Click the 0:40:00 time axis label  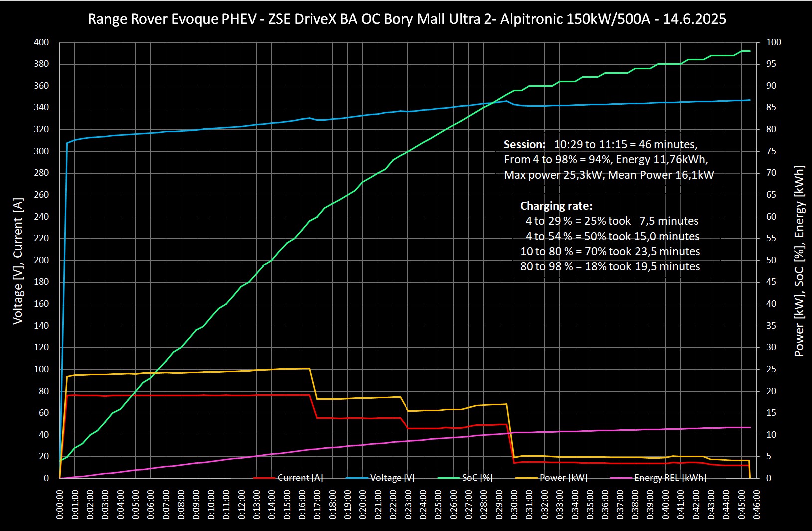pos(666,505)
